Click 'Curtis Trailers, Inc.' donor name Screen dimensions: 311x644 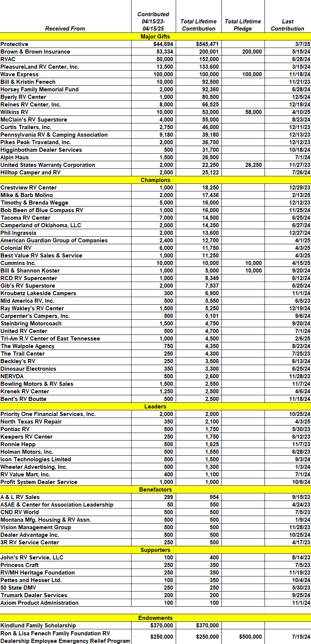point(26,127)
